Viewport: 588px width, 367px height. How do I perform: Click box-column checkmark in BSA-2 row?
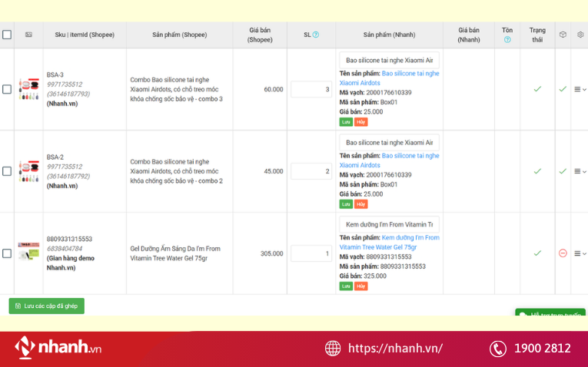[x=563, y=171]
